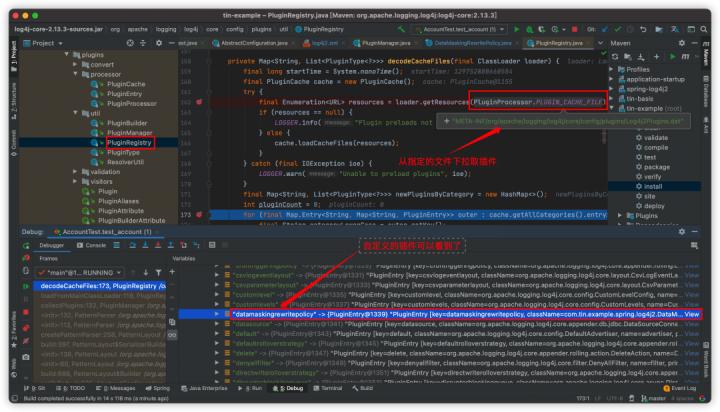The width and height of the screenshot is (720, 412).
Task: Open Debug panel settings gear
Action: click(x=681, y=231)
